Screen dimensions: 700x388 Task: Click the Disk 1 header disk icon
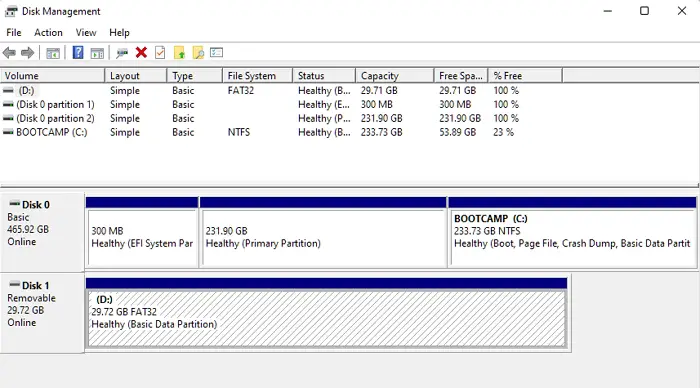pyautogui.click(x=14, y=284)
